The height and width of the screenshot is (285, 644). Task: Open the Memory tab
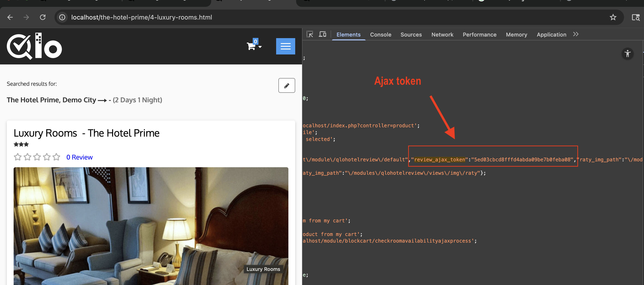click(x=517, y=34)
